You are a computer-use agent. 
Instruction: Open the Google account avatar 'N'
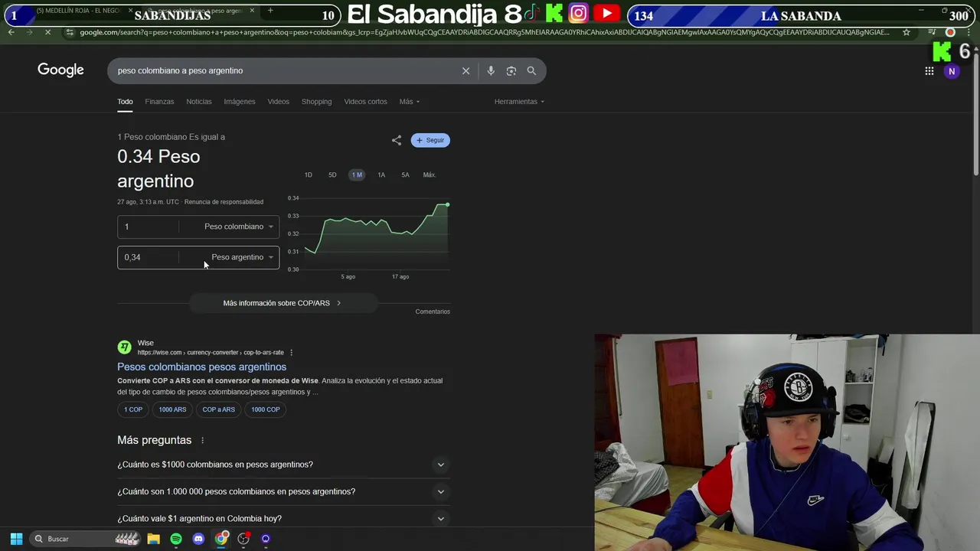click(952, 71)
